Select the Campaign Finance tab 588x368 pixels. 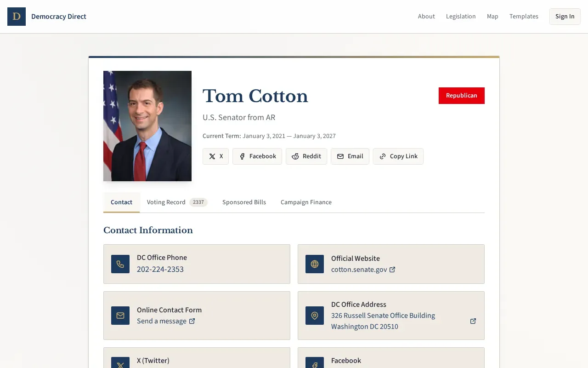(306, 202)
